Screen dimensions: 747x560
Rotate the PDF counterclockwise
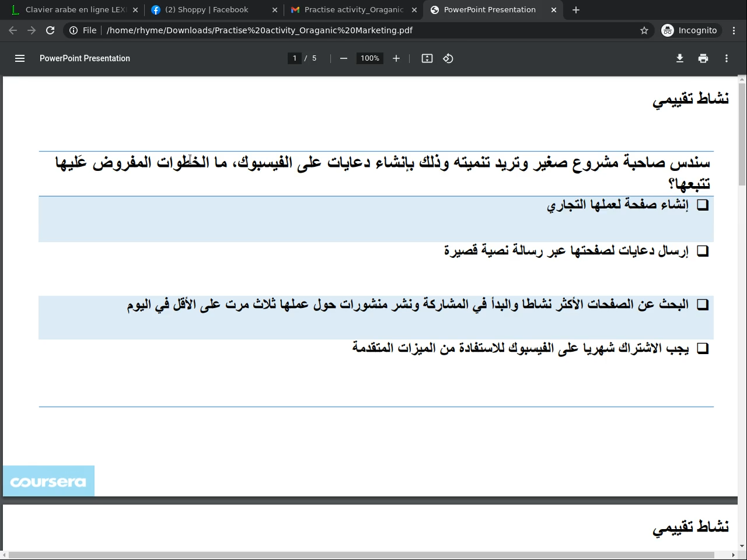coord(448,58)
